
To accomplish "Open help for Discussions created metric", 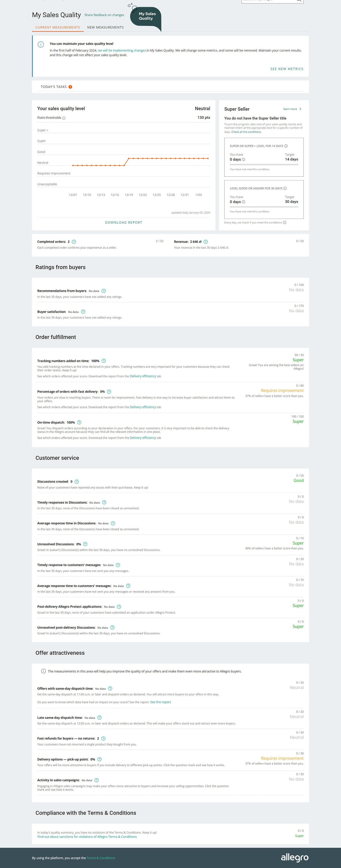I will [x=77, y=482].
